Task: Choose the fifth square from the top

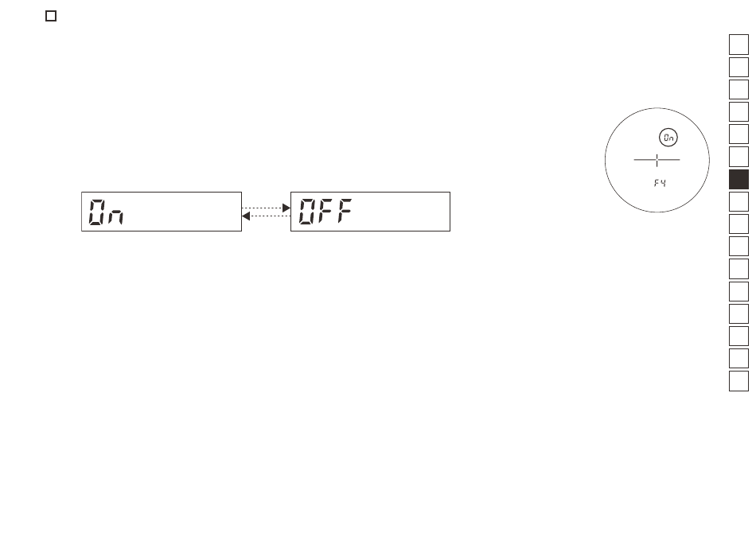Action: click(738, 134)
